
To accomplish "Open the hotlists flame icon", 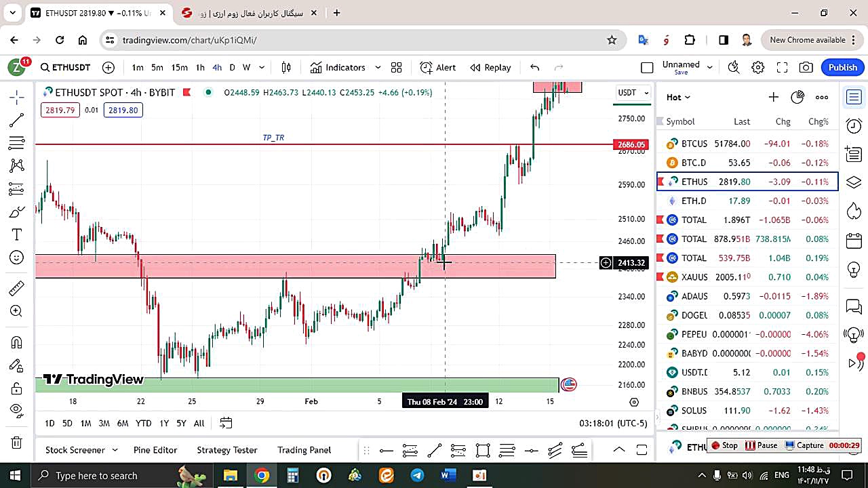I will coord(854,211).
